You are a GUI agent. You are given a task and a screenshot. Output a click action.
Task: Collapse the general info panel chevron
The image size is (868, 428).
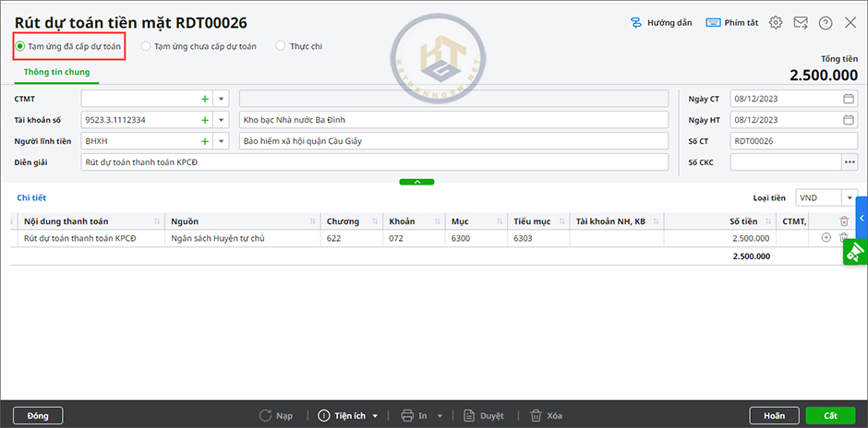(x=416, y=182)
